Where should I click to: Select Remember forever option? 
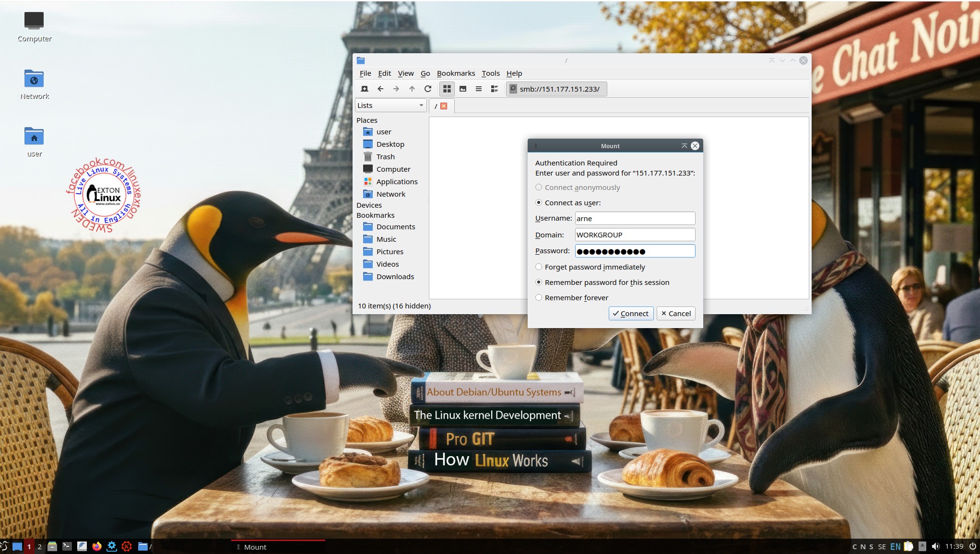pos(539,298)
